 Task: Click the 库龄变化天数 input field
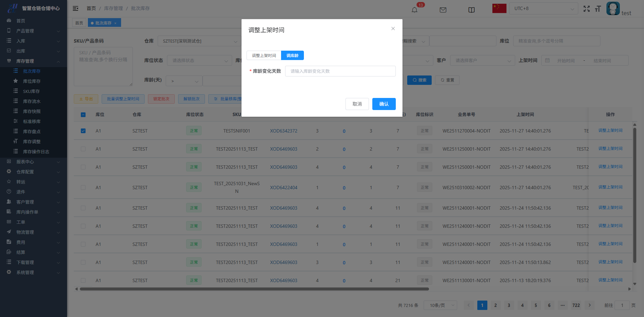click(340, 71)
